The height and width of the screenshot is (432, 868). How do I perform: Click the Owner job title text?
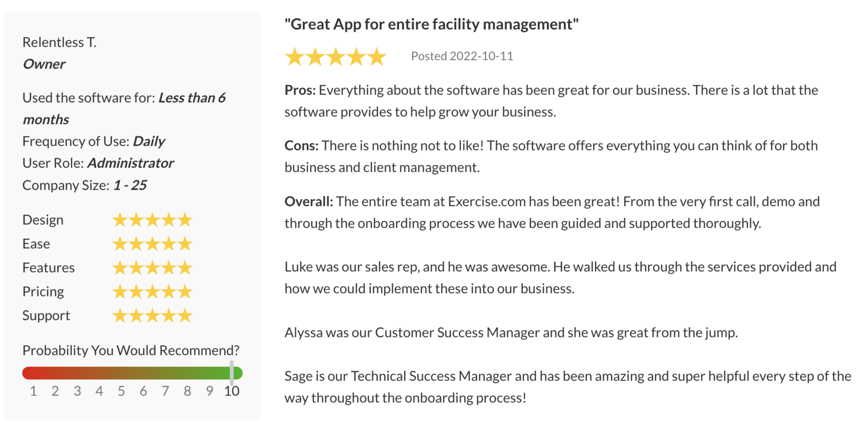tap(44, 64)
